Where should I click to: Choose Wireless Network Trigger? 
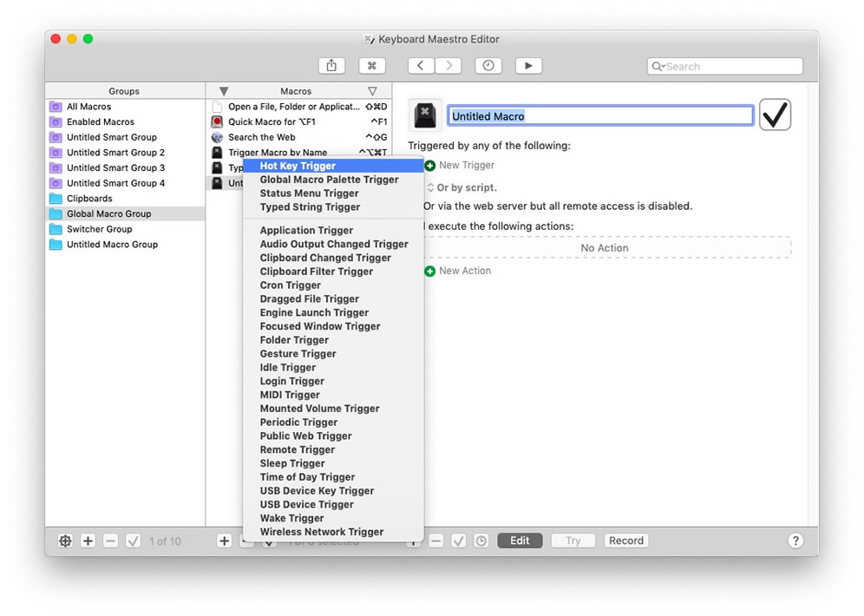pyautogui.click(x=333, y=532)
